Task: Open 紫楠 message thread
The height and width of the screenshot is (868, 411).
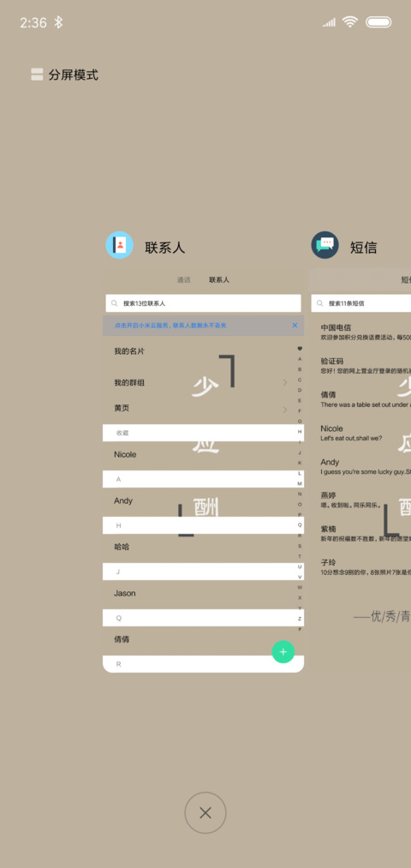Action: (x=360, y=534)
